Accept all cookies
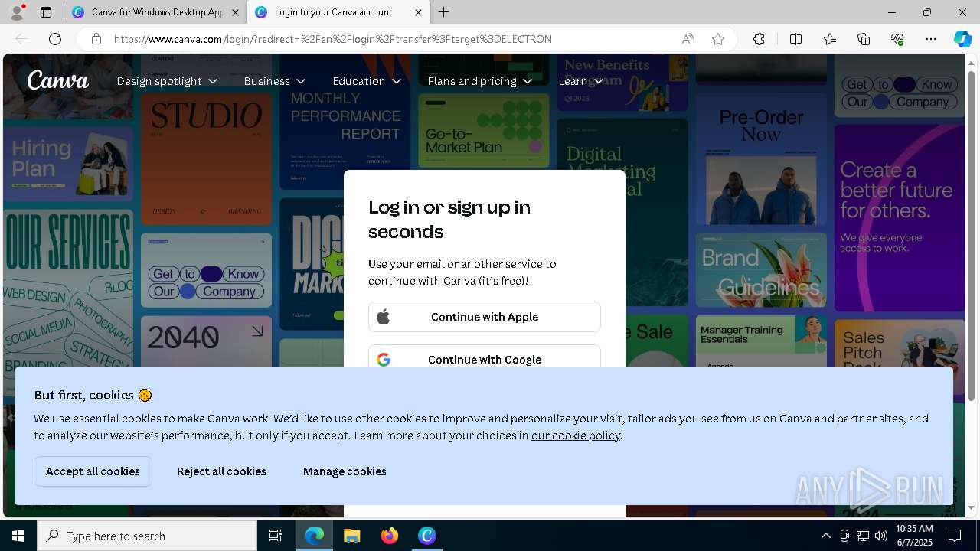Viewport: 980px width, 551px height. click(93, 471)
